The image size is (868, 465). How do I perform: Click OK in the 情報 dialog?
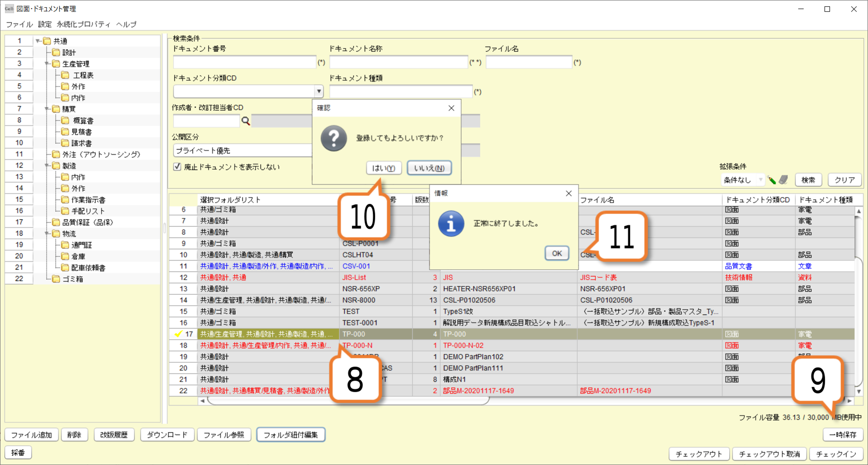pyautogui.click(x=557, y=253)
